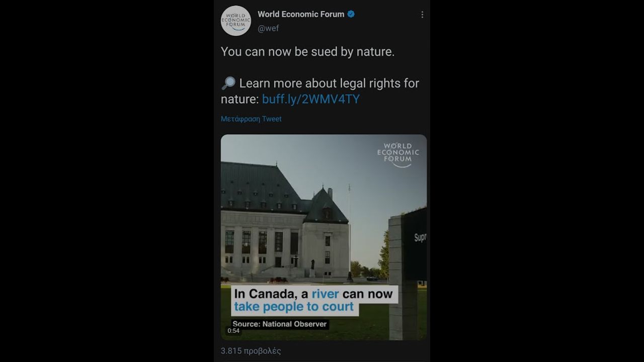Viewport: 644px width, 362px height.
Task: Click the World Economic Forum display name
Action: click(x=301, y=14)
